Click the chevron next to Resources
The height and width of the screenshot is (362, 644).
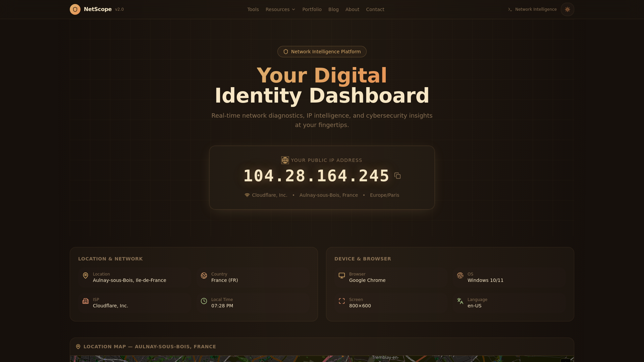[293, 9]
